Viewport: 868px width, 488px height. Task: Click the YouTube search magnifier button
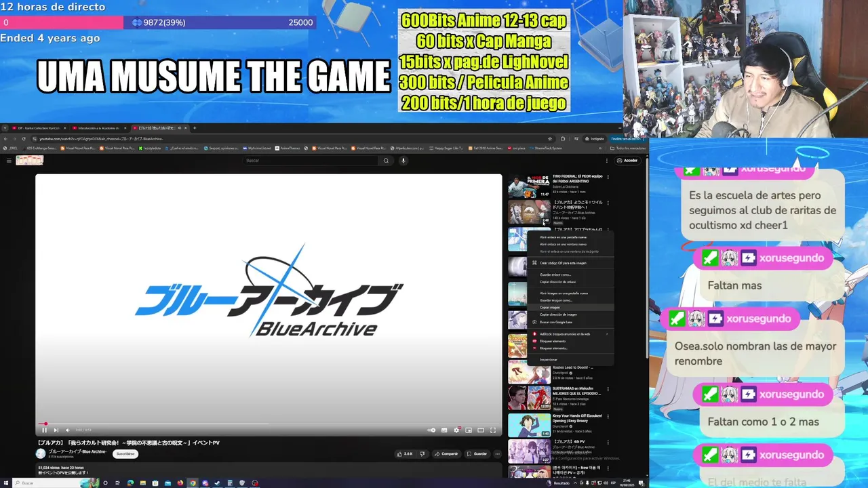(386, 161)
